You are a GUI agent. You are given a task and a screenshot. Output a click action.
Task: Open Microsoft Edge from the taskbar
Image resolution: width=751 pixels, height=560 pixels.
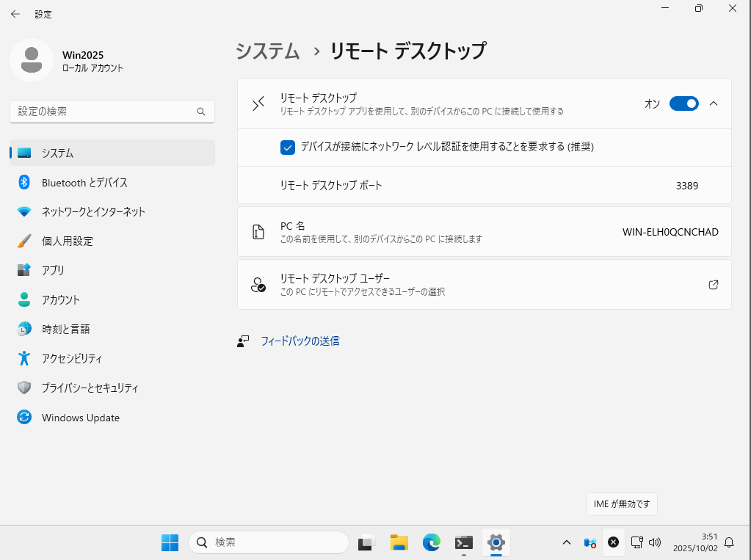(x=431, y=542)
